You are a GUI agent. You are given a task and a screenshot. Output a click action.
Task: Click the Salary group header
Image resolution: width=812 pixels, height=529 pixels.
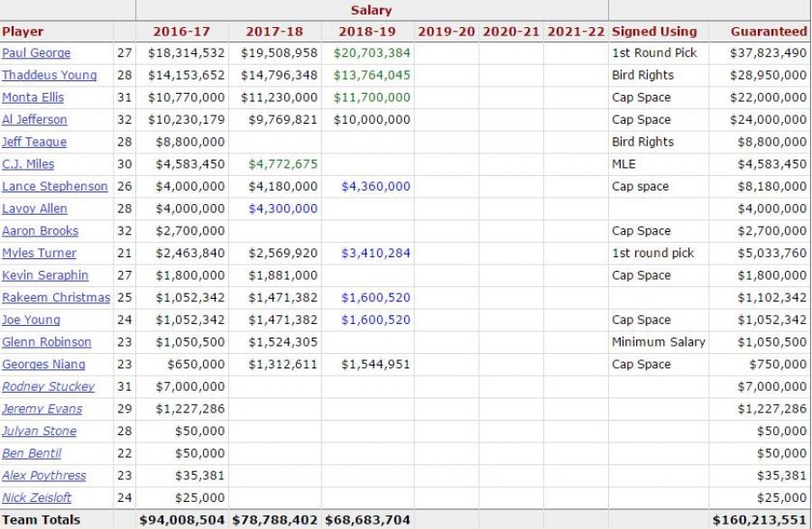372,10
